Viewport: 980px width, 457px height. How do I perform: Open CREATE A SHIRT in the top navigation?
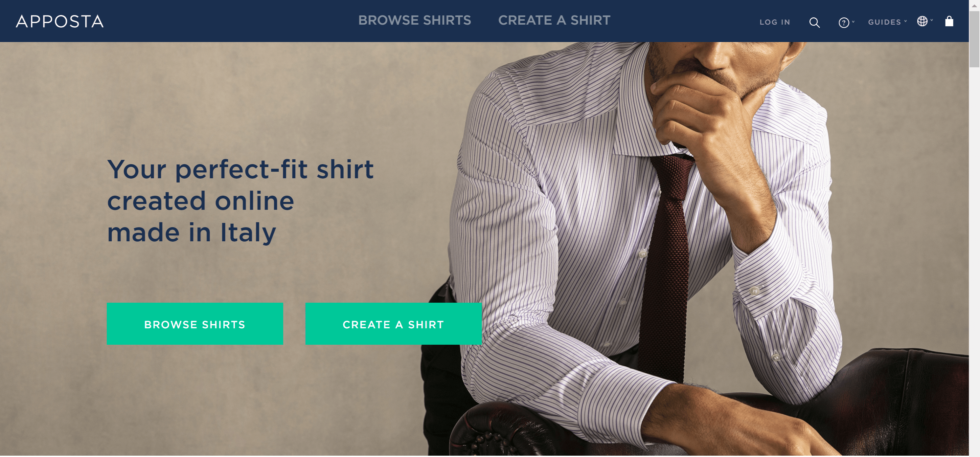[x=554, y=21]
